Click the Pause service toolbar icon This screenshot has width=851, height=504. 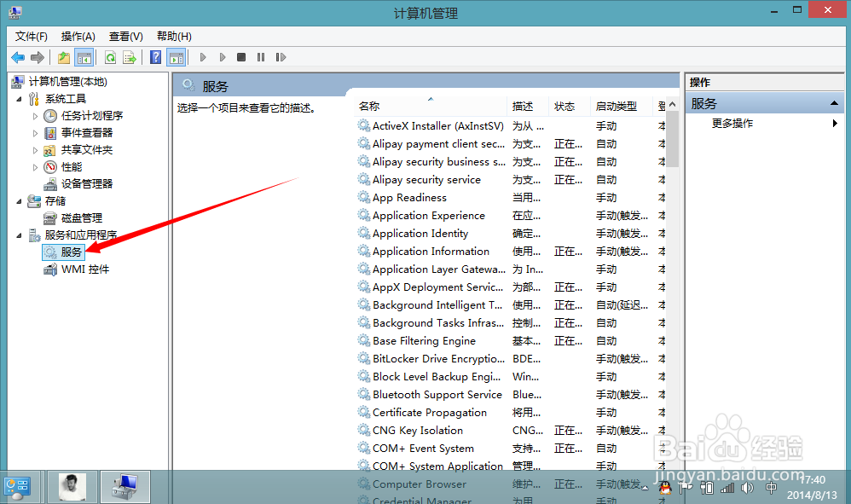(x=263, y=57)
